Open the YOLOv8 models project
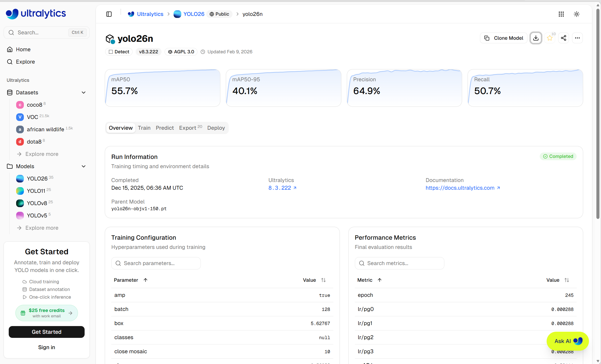Viewport: 601px width, 364px height. (x=34, y=203)
